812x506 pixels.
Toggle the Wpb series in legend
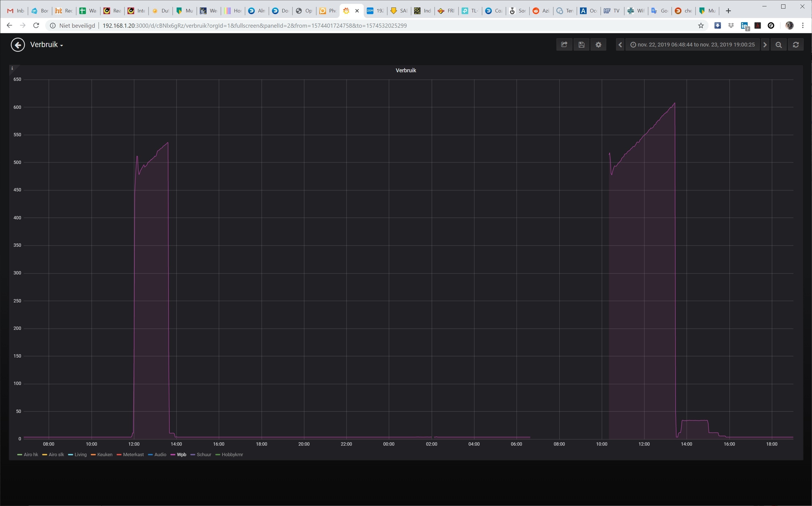tap(181, 454)
